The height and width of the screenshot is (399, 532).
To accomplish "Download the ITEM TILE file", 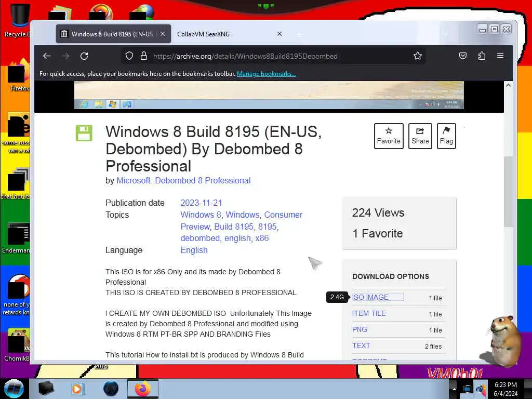I will [369, 313].
